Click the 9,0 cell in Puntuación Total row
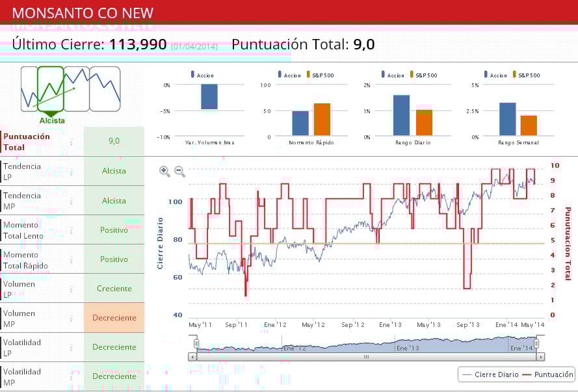The height and width of the screenshot is (392, 578). (x=114, y=141)
